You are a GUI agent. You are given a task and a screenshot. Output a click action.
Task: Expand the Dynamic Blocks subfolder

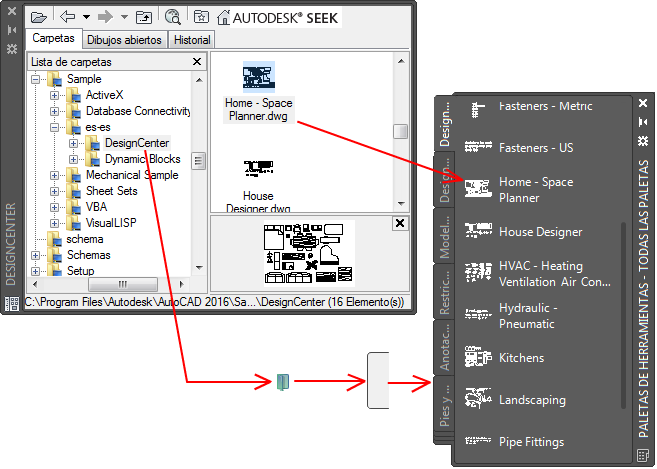[x=73, y=159]
